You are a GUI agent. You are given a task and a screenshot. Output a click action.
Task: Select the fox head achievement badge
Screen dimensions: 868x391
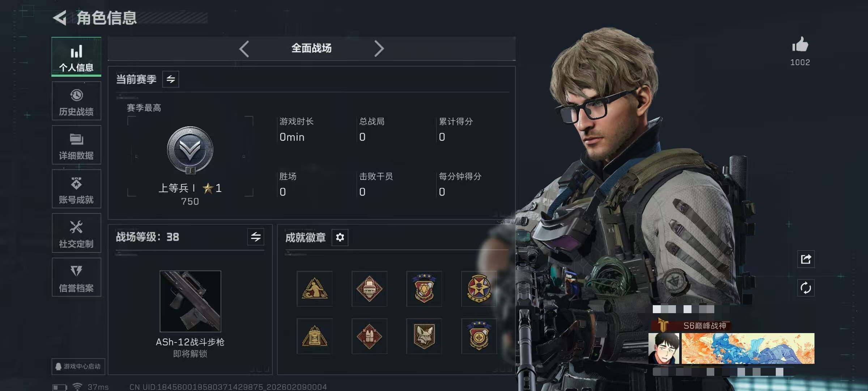[424, 336]
